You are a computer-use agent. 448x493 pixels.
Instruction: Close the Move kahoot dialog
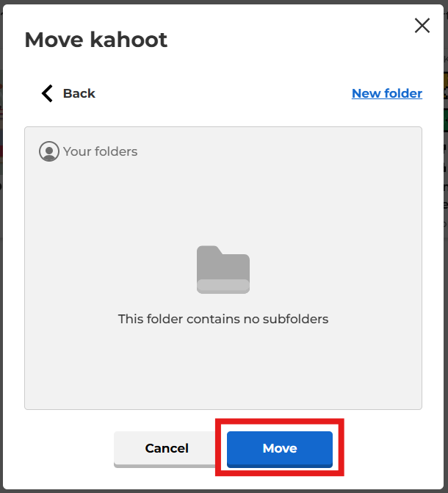(x=422, y=26)
